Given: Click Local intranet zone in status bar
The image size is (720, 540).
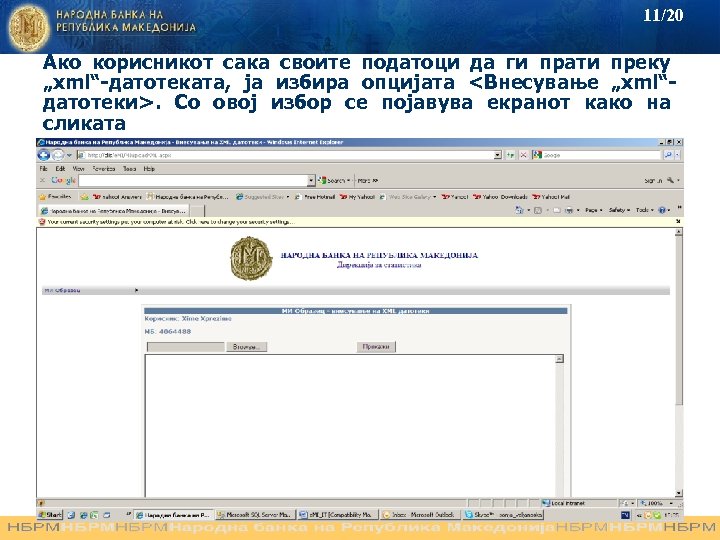Looking at the screenshot, I should click(577, 503).
